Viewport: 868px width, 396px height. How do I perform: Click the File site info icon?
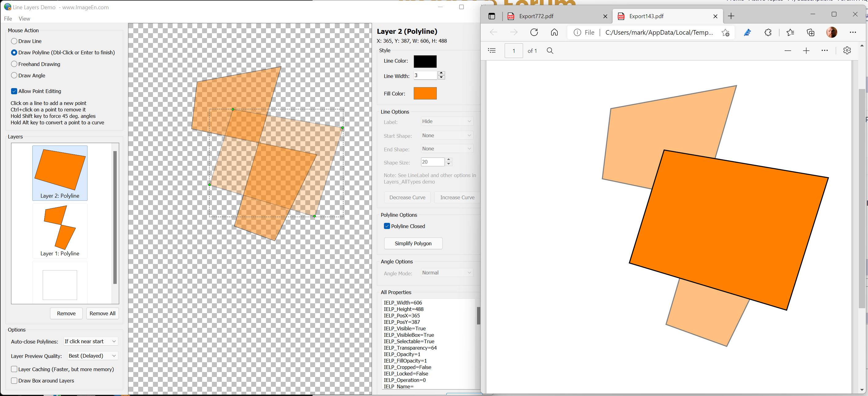click(x=577, y=32)
